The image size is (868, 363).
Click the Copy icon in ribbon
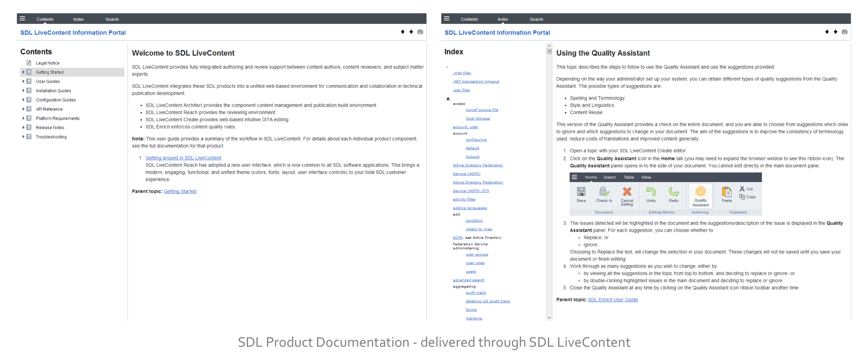742,197
